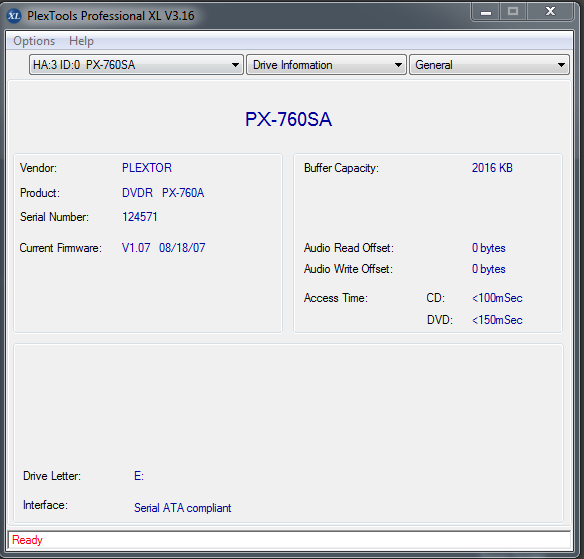
Task: Click serial number 124571
Action: tap(140, 217)
